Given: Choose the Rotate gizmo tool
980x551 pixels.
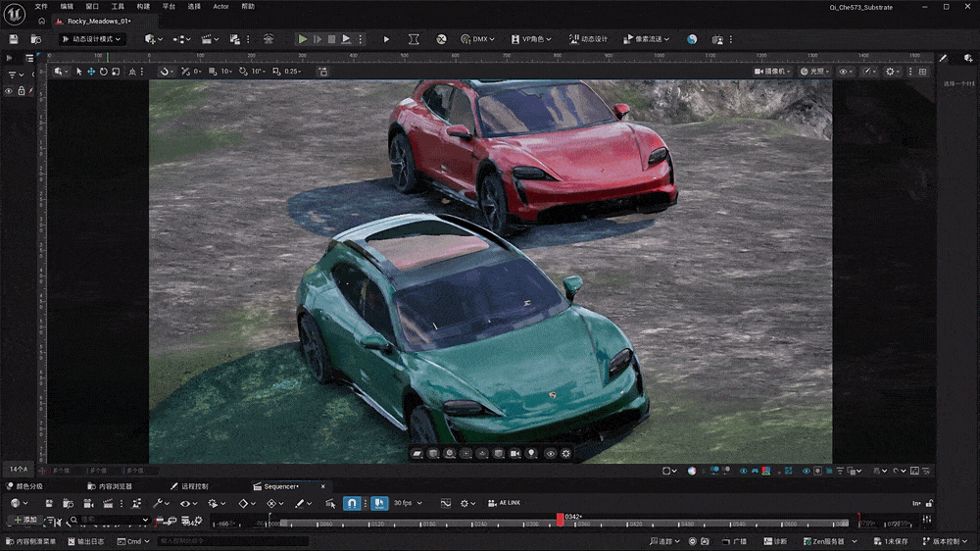Looking at the screenshot, I should 104,72.
